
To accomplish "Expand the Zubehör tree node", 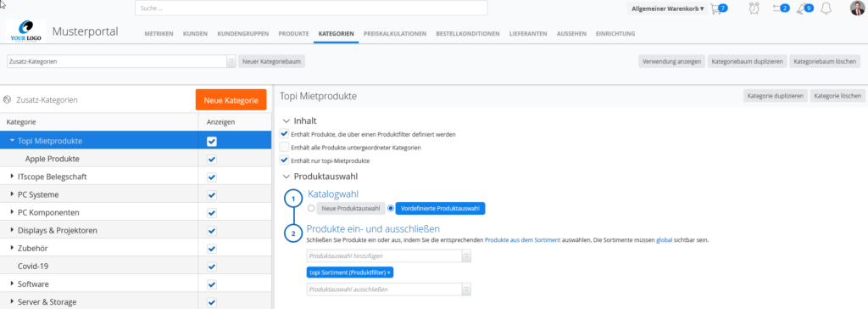I will 13,248.
